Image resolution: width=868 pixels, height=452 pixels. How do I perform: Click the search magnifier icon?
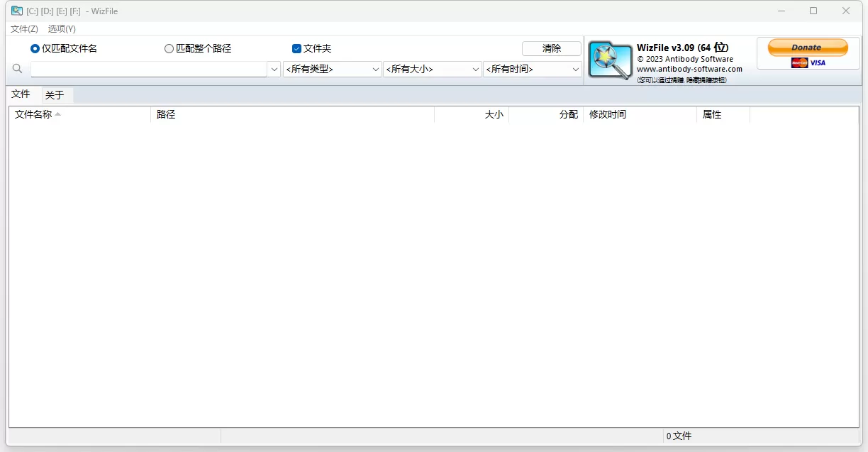[x=17, y=69]
